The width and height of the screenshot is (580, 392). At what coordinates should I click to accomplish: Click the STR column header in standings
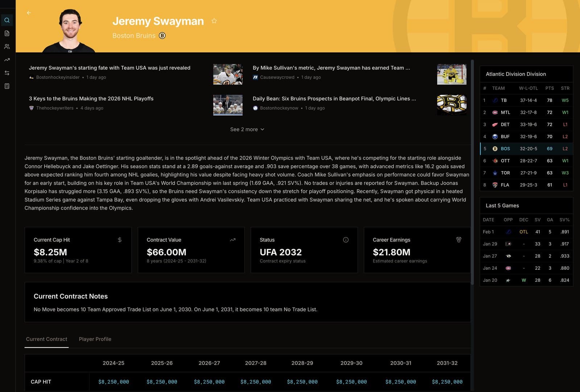click(x=565, y=88)
